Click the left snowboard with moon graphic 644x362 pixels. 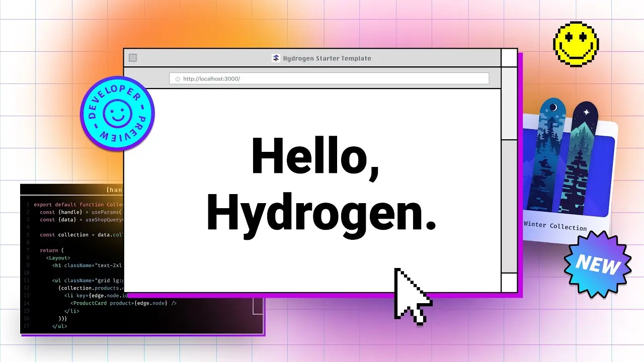(547, 155)
